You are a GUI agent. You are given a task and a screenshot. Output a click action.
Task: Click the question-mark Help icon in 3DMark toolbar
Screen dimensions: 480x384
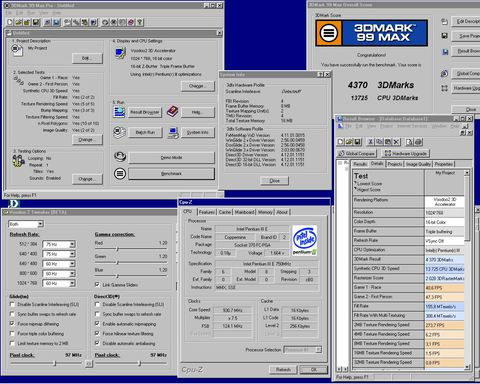pos(140,22)
